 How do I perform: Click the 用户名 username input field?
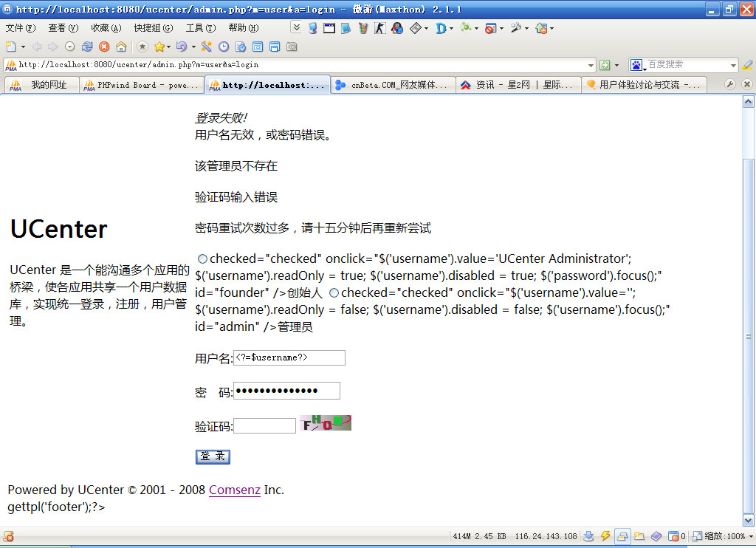tap(289, 358)
